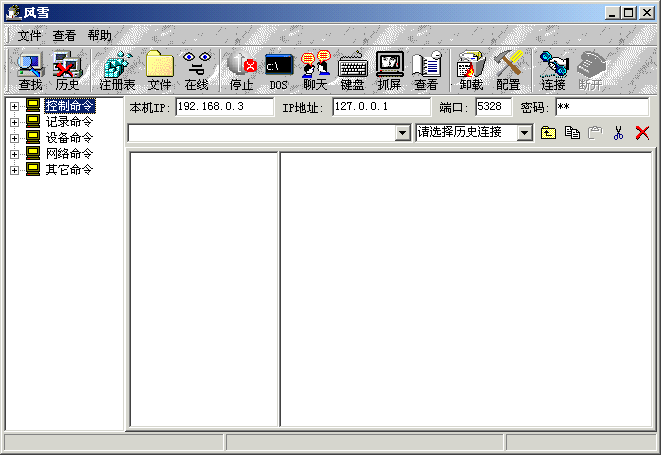Screen dimensions: 661x455
Task: Open the 帮助 (Help) menu
Action: pos(99,35)
